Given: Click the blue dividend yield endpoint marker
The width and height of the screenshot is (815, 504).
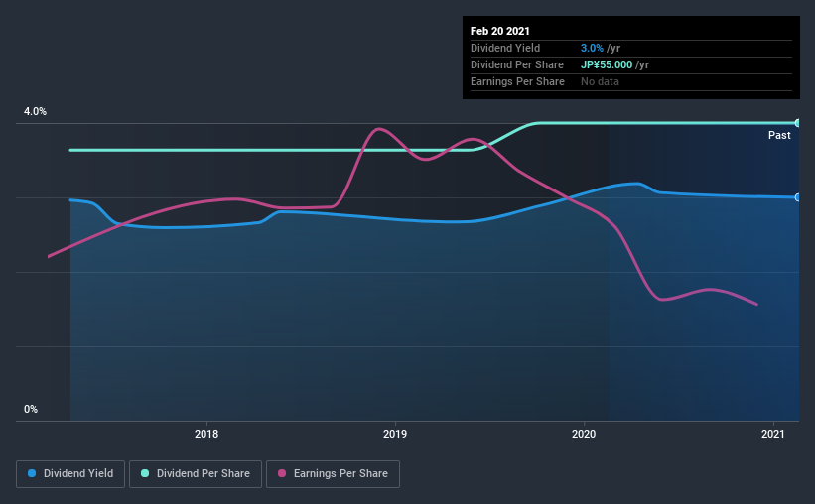Looking at the screenshot, I should tap(797, 197).
